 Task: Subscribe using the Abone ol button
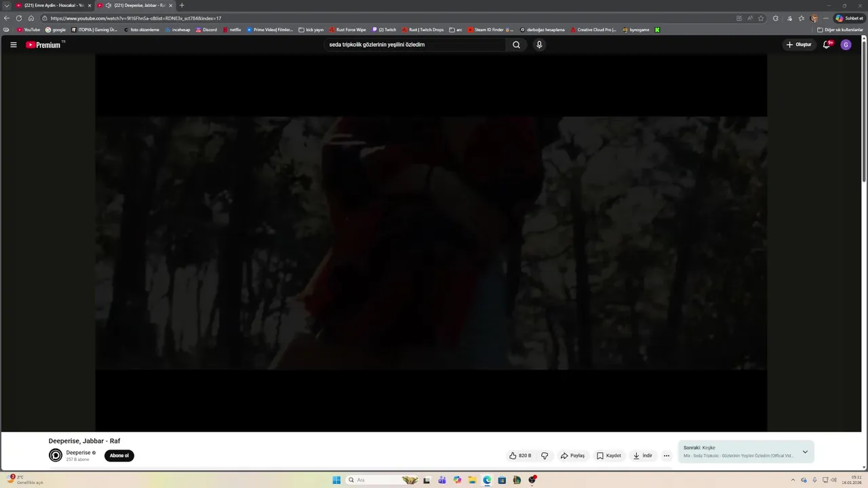tap(119, 455)
